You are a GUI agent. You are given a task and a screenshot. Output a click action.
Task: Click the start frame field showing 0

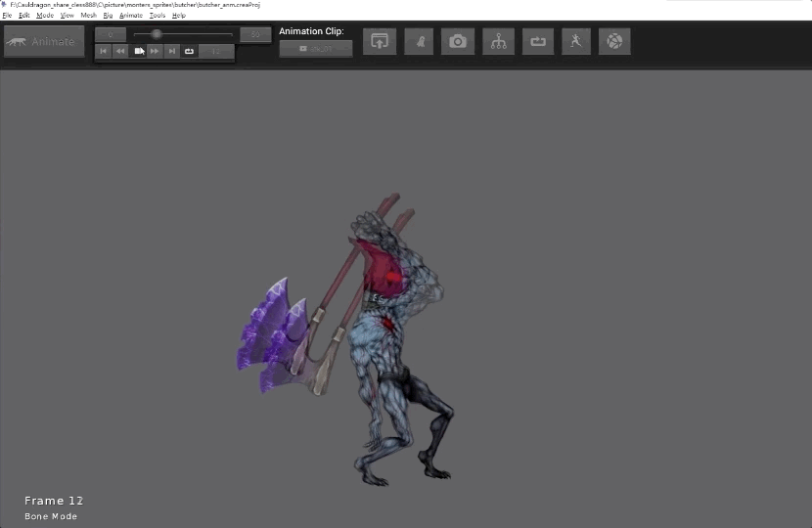click(111, 34)
